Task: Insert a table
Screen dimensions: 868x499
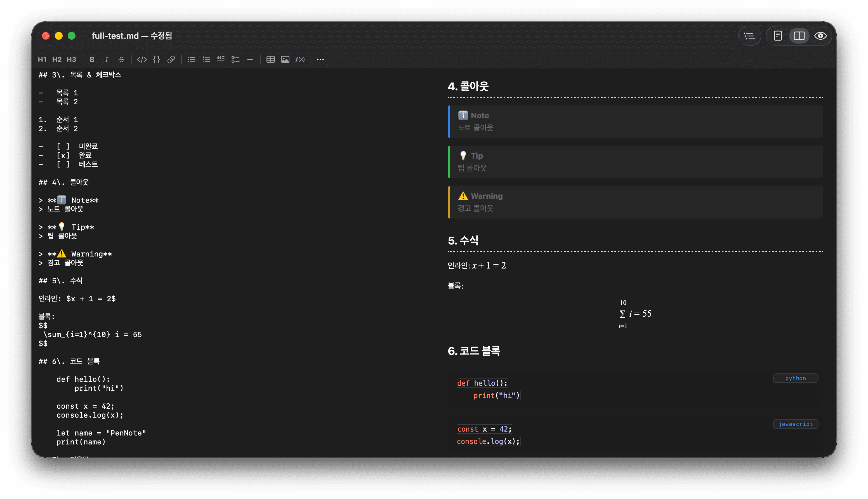Action: tap(270, 59)
